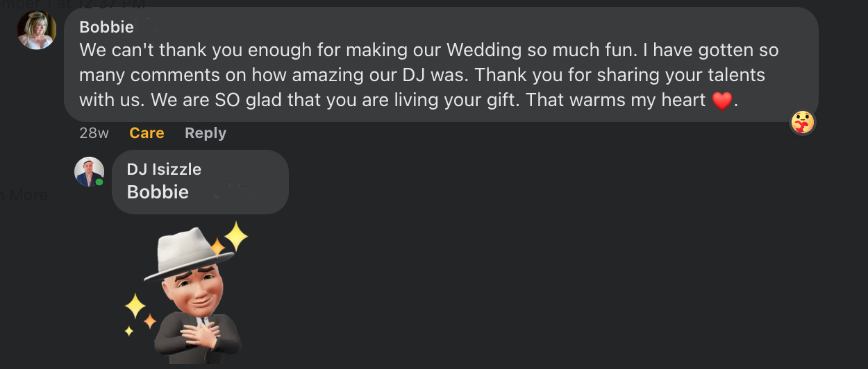Expand the truncated "More" text at left edge

26,195
